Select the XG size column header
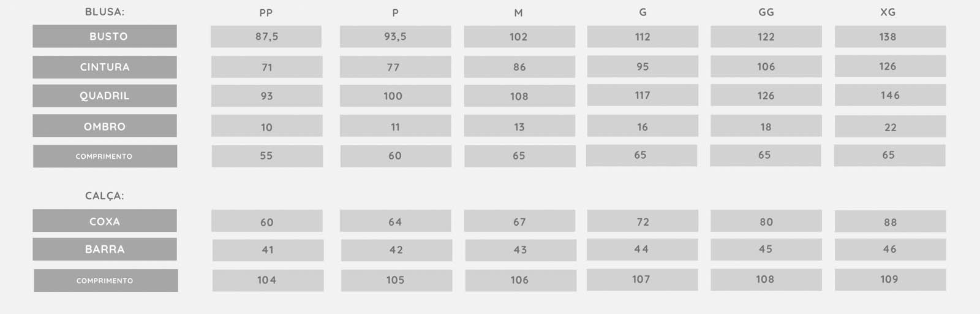This screenshot has height=314, width=980. coord(888,12)
